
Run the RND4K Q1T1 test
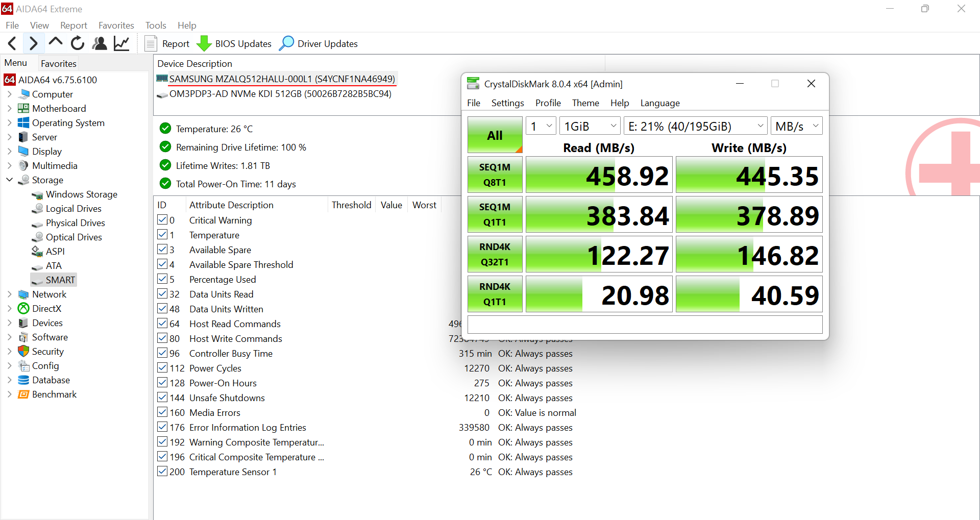[495, 294]
